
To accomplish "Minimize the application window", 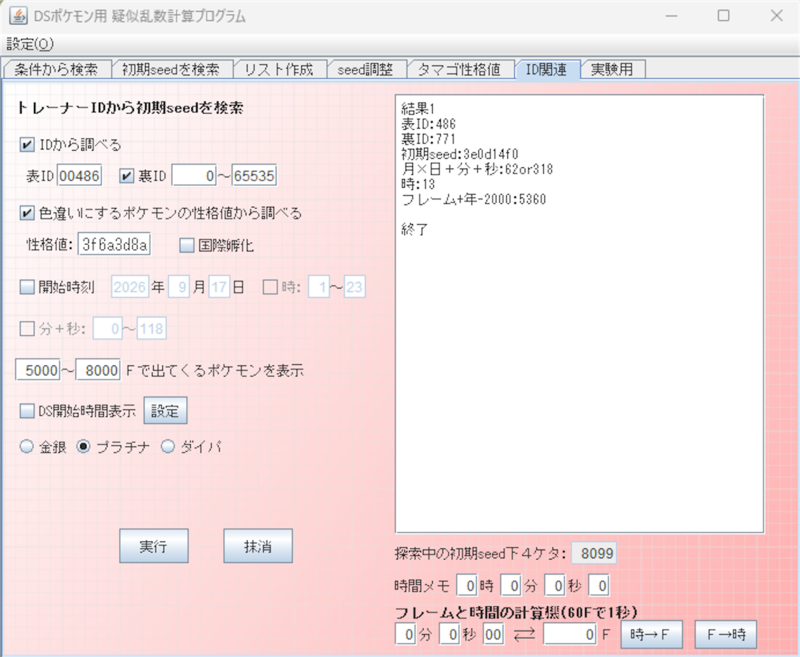I will [x=671, y=16].
